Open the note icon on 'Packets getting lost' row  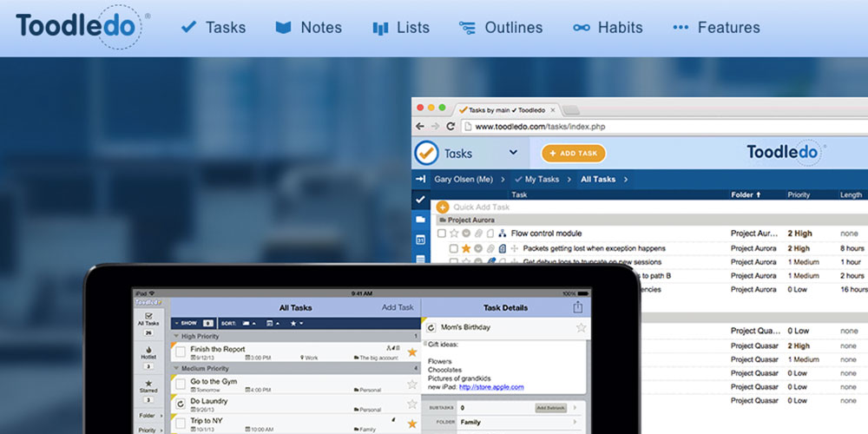(502, 248)
